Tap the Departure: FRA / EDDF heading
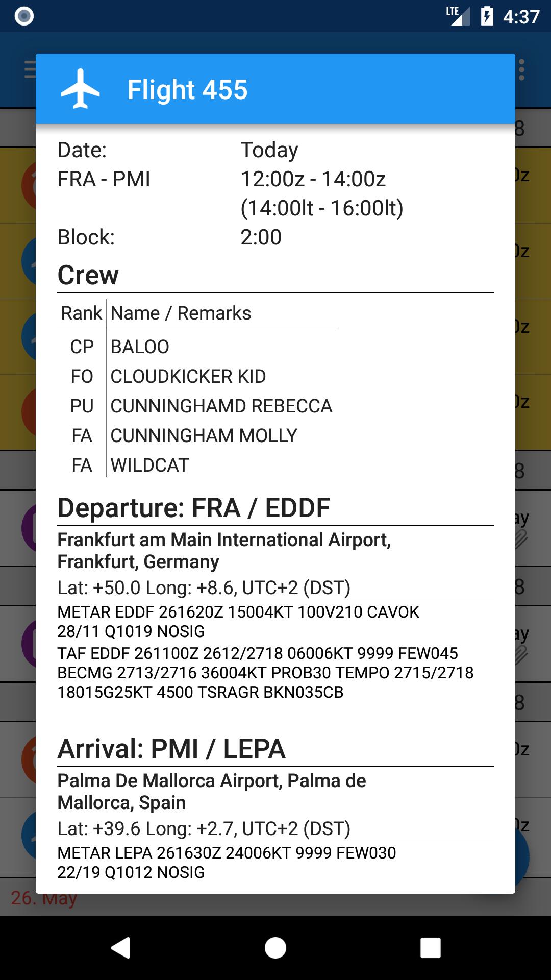Viewport: 551px width, 980px height. tap(194, 508)
